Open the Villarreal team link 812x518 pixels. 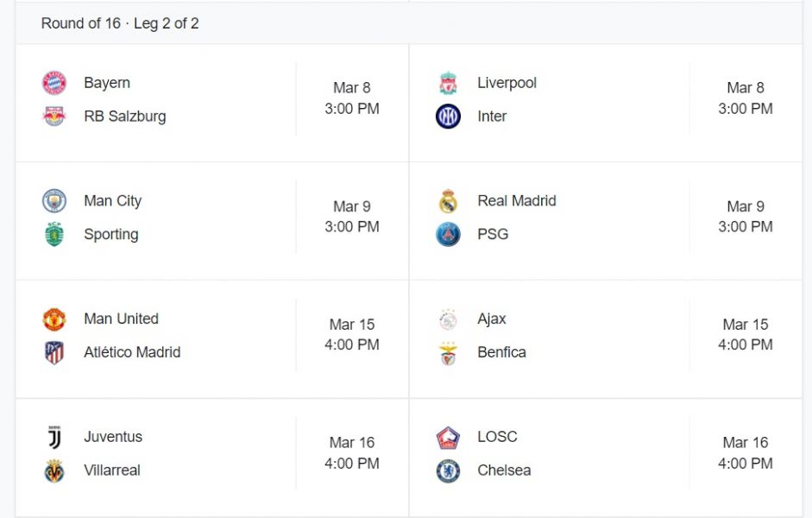coord(112,471)
